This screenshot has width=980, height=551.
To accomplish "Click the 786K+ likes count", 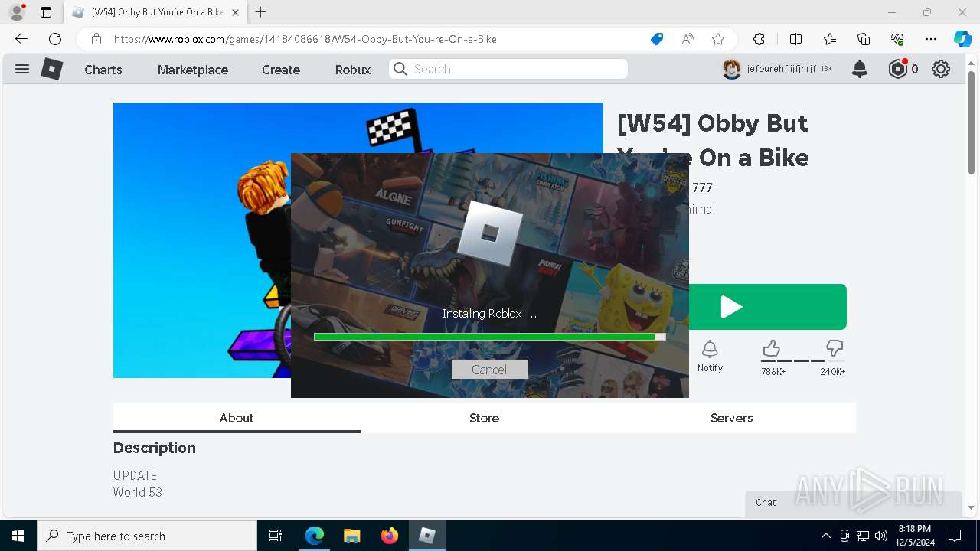I will [x=773, y=372].
